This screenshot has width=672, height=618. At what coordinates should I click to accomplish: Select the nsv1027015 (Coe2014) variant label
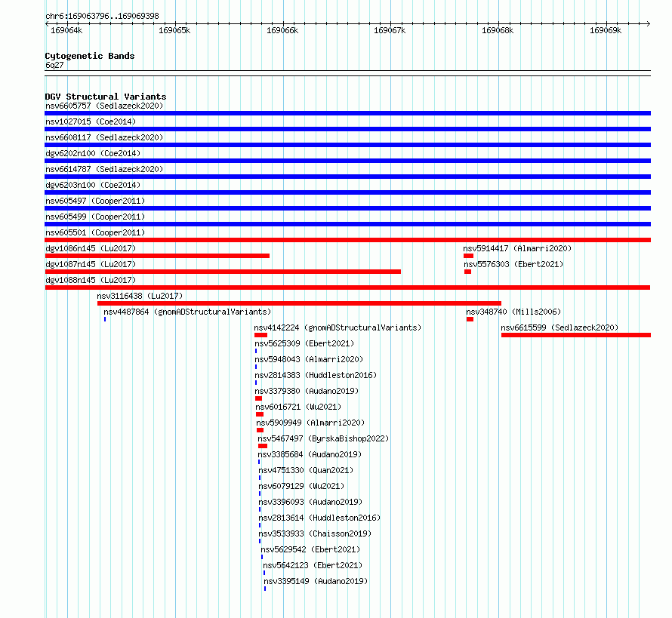coord(91,121)
